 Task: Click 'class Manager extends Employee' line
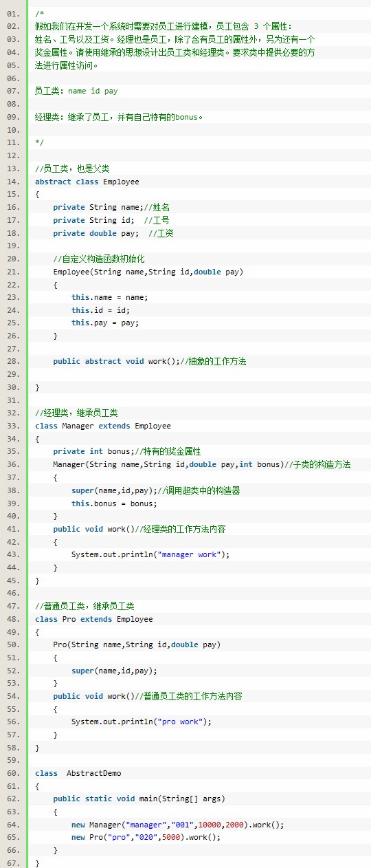[103, 426]
